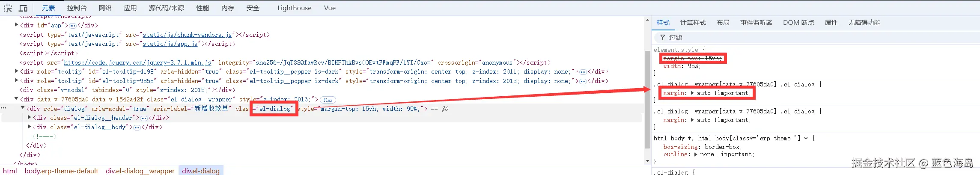This screenshot has height=175, width=980.
Task: Open the 布局 pane tab
Action: (723, 23)
